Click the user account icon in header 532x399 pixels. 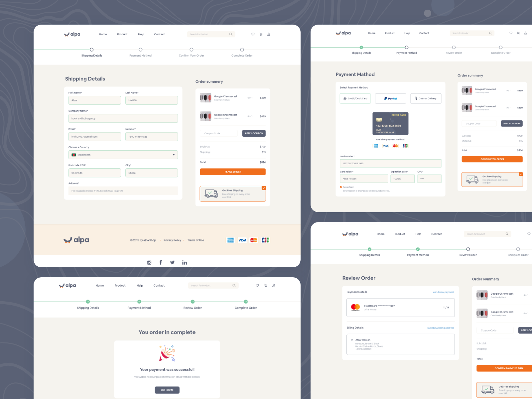click(x=269, y=34)
